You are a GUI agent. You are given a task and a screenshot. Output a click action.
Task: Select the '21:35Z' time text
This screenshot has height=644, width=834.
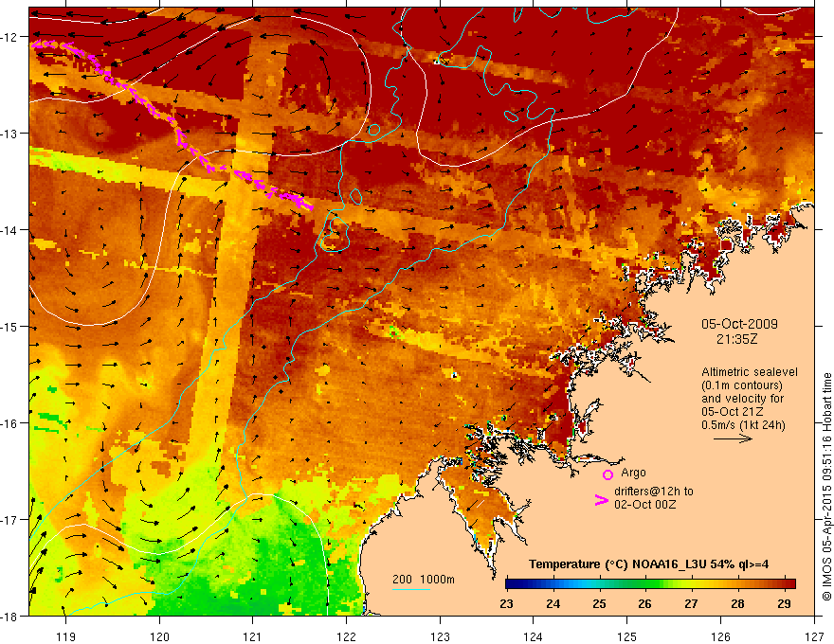coord(736,339)
